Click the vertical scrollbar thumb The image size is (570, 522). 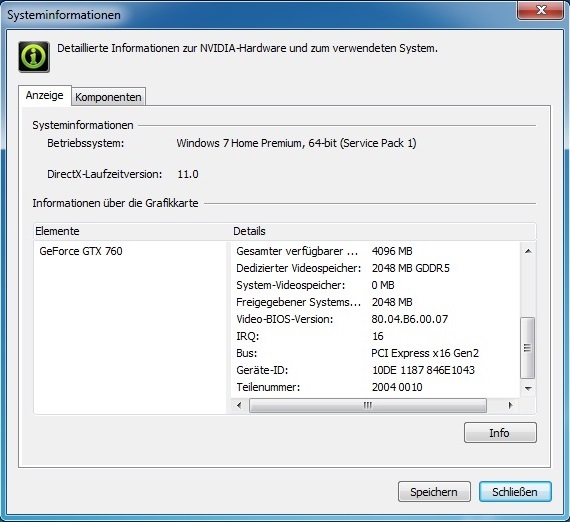tap(528, 348)
